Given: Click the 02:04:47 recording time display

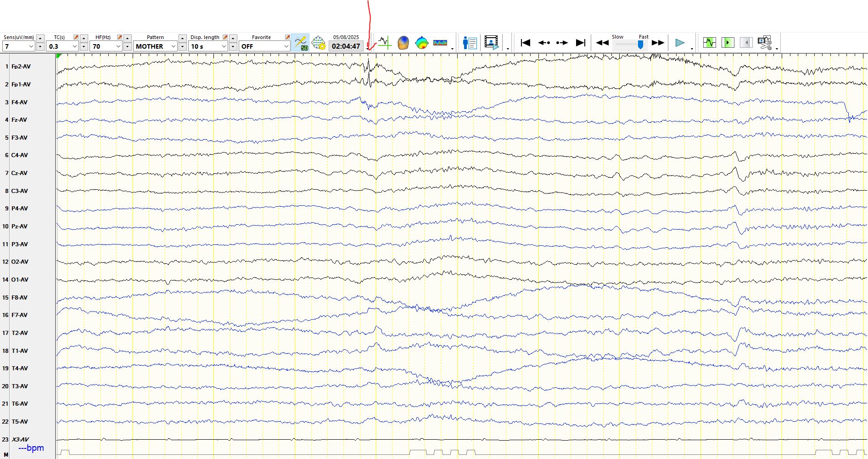Looking at the screenshot, I should click(346, 46).
